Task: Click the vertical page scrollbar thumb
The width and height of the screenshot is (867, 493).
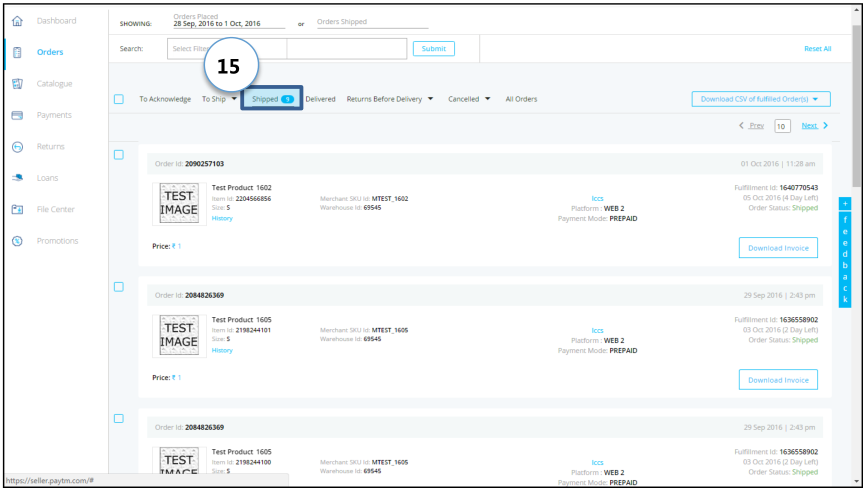Action: 857,105
